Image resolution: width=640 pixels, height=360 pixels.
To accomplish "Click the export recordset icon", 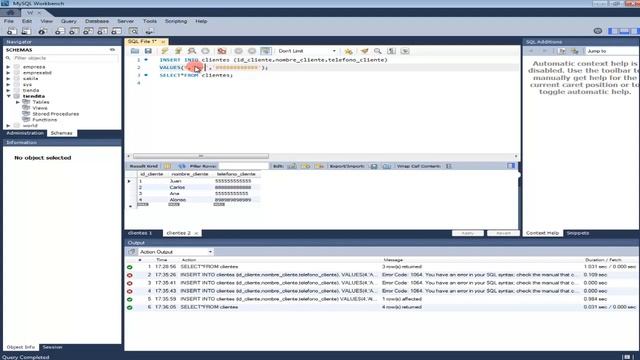I will (x=373, y=166).
